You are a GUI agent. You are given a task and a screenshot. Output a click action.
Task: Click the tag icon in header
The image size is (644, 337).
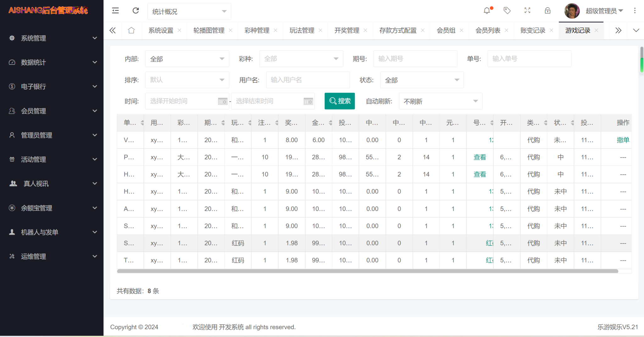click(507, 11)
